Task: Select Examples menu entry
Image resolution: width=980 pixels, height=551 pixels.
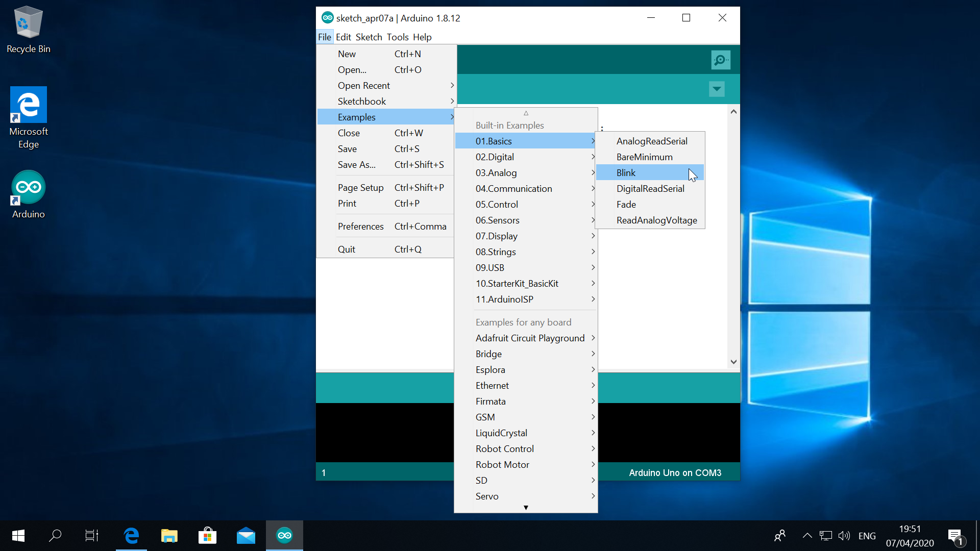Action: coord(386,117)
